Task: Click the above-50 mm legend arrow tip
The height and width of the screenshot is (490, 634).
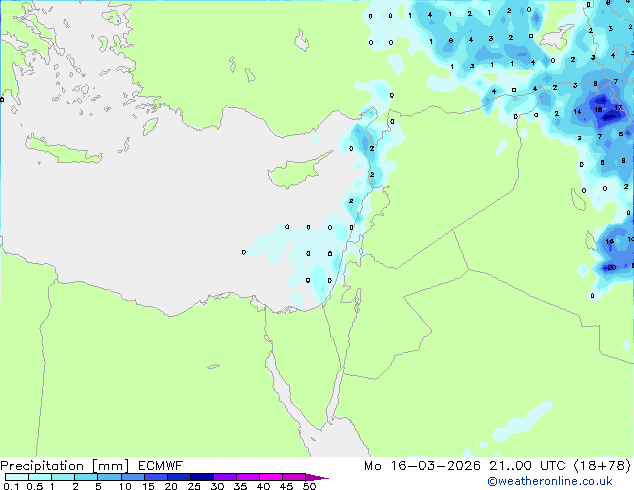Action: coord(317,477)
